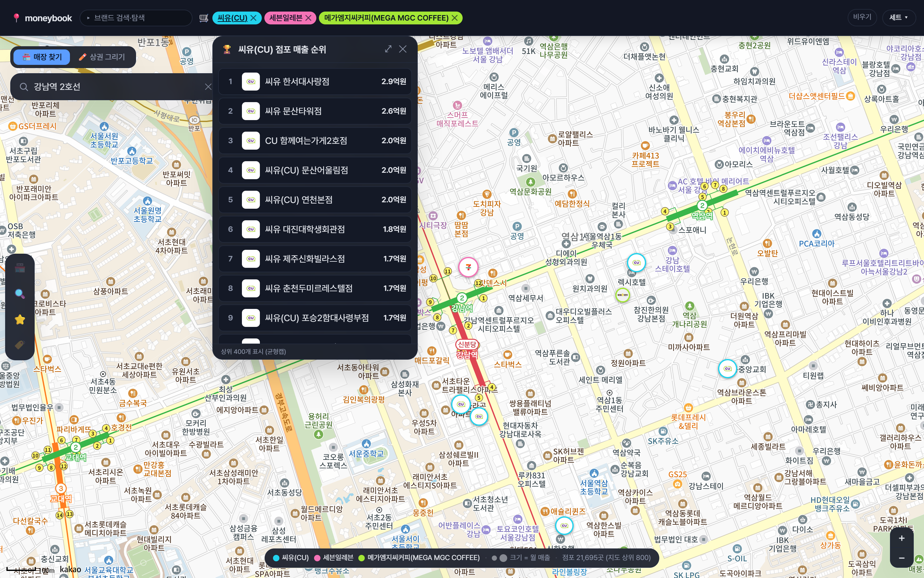924x578 pixels.
Task: Open the 세트 dropdown menu
Action: click(x=898, y=18)
